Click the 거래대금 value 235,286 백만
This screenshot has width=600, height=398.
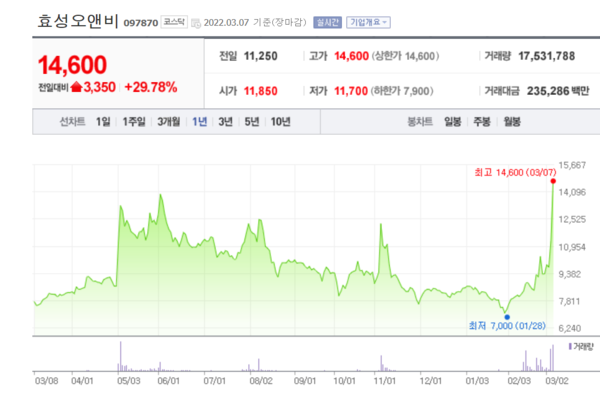click(x=558, y=91)
